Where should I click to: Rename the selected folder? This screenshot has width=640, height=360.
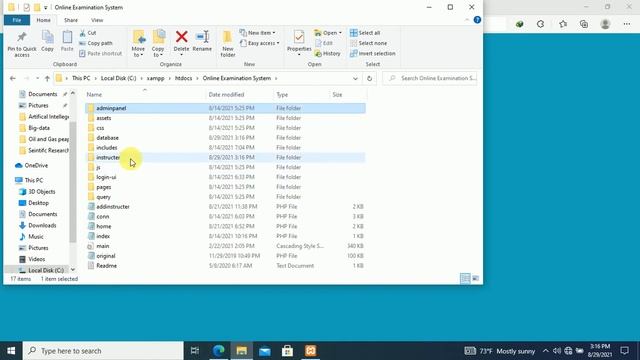coord(202,41)
